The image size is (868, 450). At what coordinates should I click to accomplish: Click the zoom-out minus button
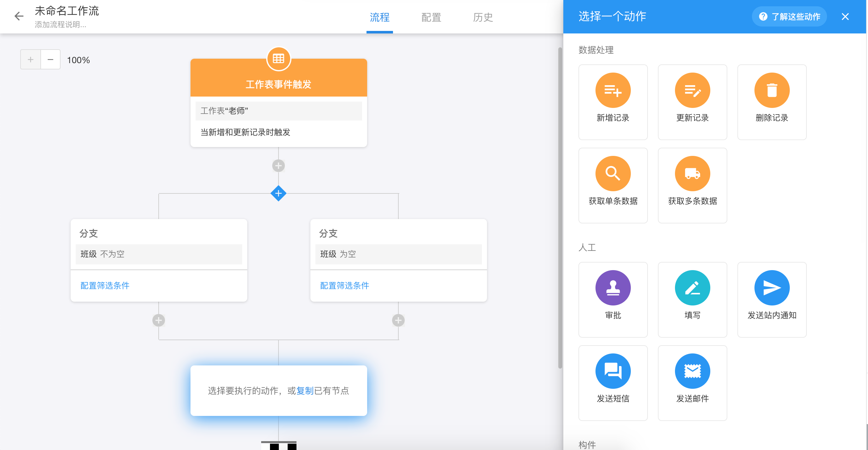50,59
